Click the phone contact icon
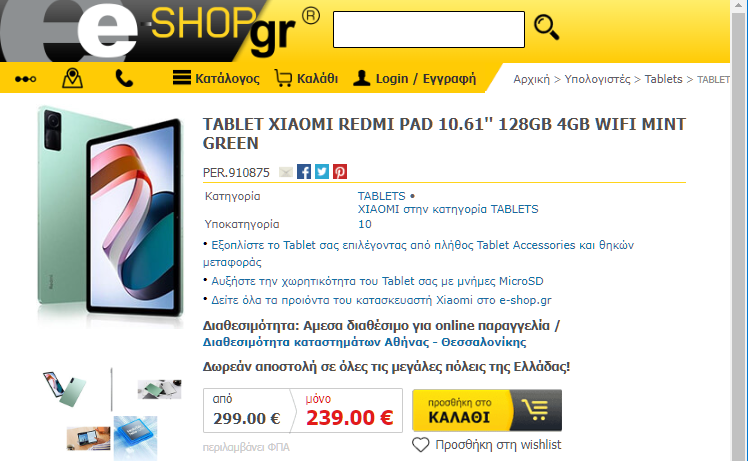The width and height of the screenshot is (748, 461). click(x=124, y=78)
